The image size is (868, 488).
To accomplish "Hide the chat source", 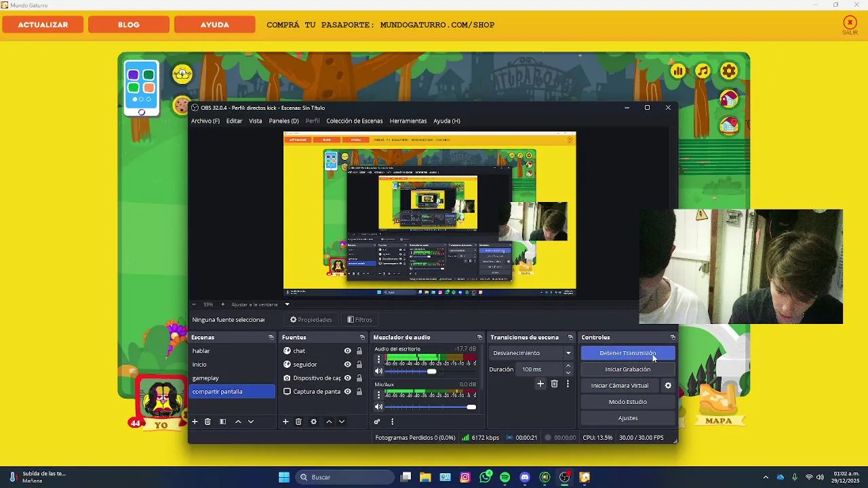I will (x=347, y=351).
